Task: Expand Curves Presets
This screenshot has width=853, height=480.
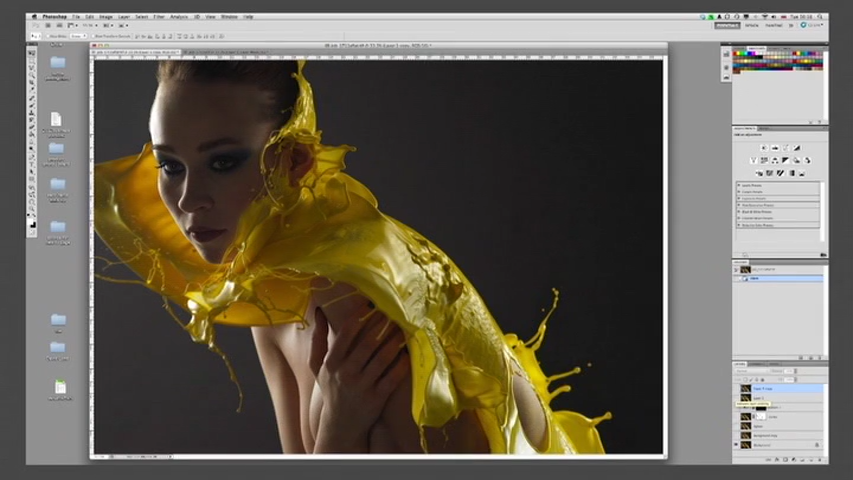Action: (739, 192)
